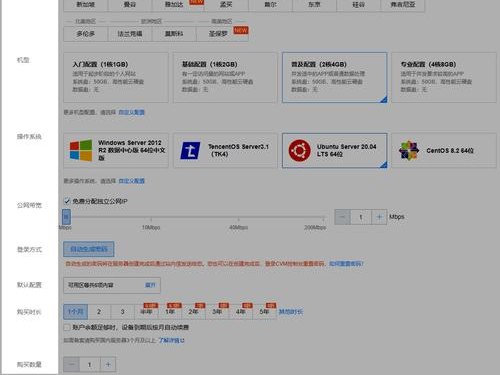This screenshot has height=375, width=500.
Task: Increase the bandwidth Mbps value
Action: coord(379,217)
